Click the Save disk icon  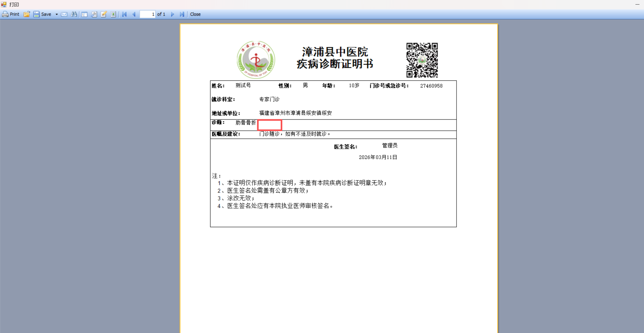[x=37, y=14]
